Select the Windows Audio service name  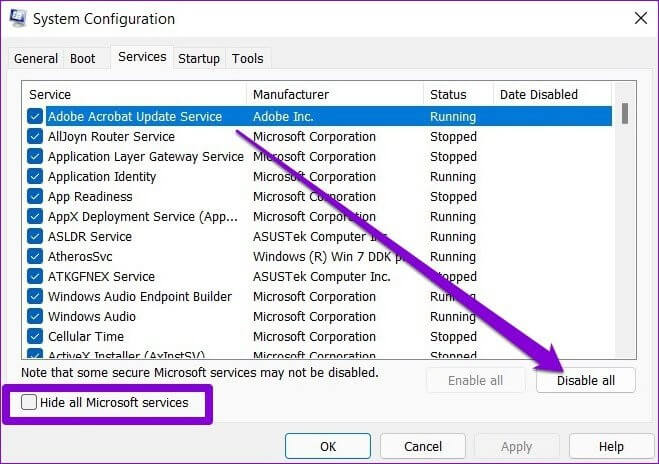point(92,316)
